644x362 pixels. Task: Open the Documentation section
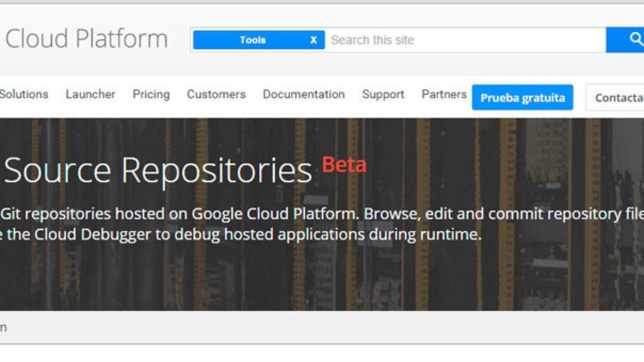tap(304, 94)
